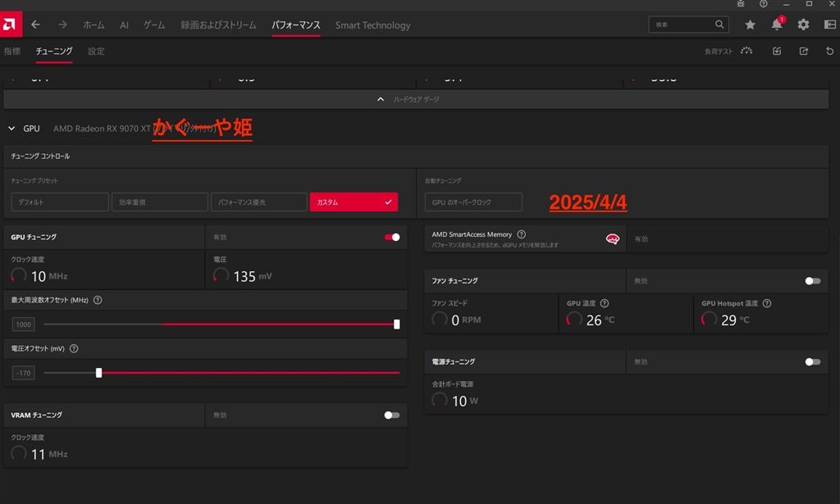Open the パフォーマンス menu

[295, 25]
